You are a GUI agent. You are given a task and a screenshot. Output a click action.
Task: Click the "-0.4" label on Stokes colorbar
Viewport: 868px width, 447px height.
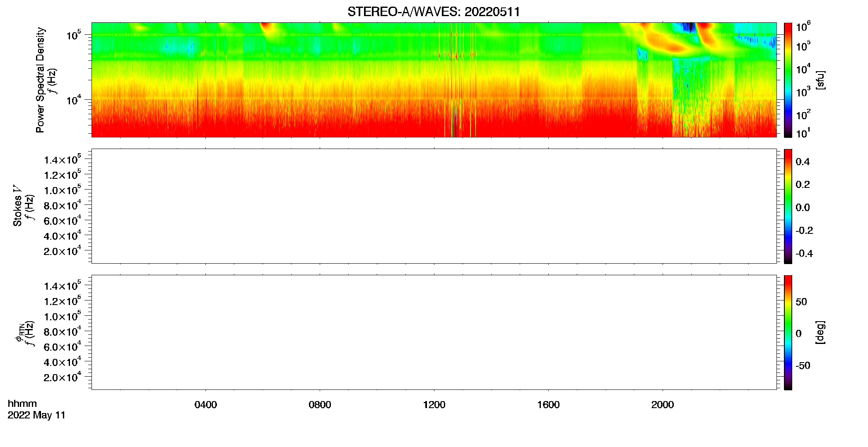click(804, 254)
